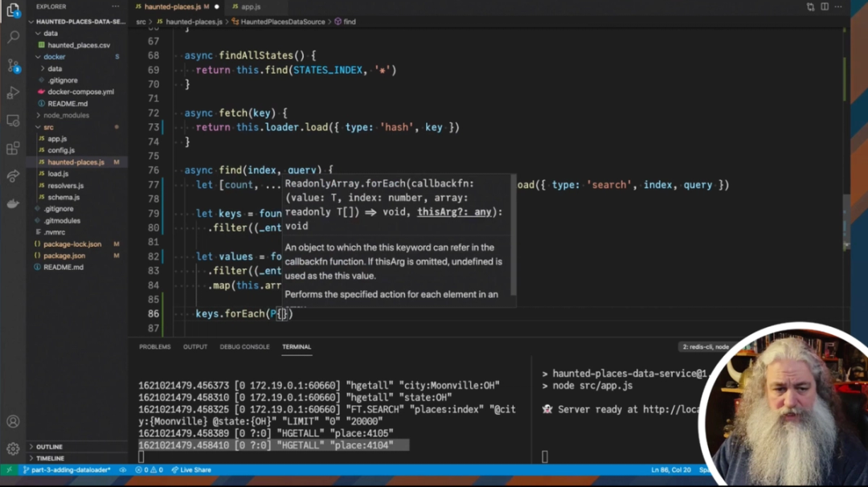Click the Explorer icon in the activity bar
This screenshot has width=868, height=487.
pyautogui.click(x=12, y=11)
